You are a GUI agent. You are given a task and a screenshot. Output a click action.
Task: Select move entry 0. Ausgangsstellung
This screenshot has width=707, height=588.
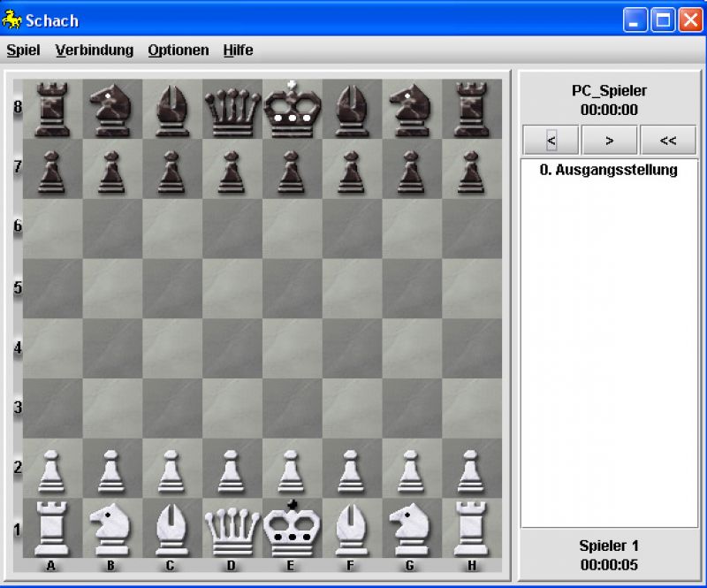point(609,170)
